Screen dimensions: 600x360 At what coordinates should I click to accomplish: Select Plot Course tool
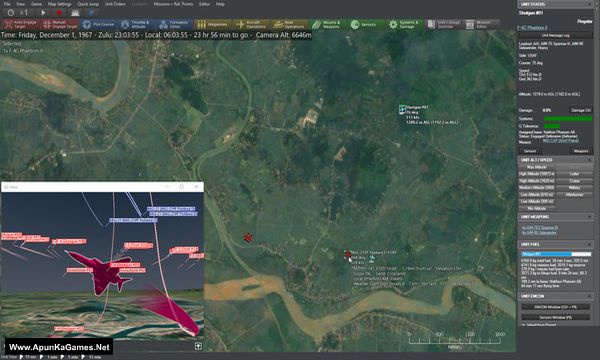(x=99, y=24)
